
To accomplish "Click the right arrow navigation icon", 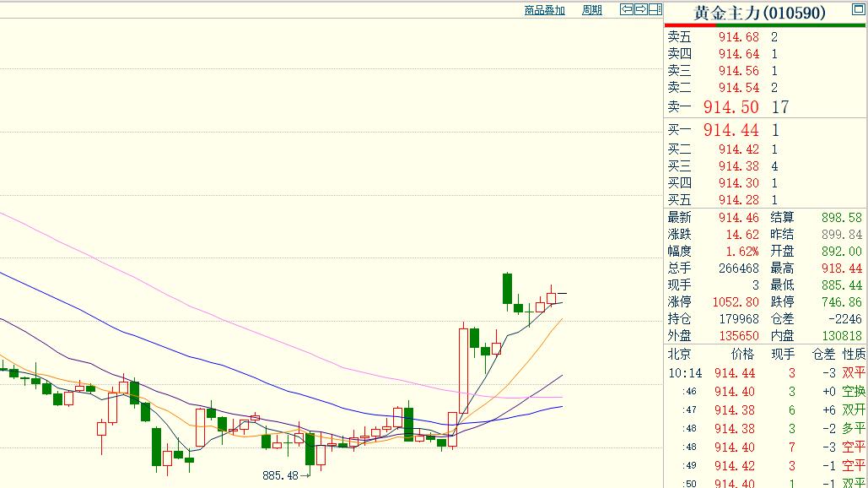I will (x=640, y=8).
